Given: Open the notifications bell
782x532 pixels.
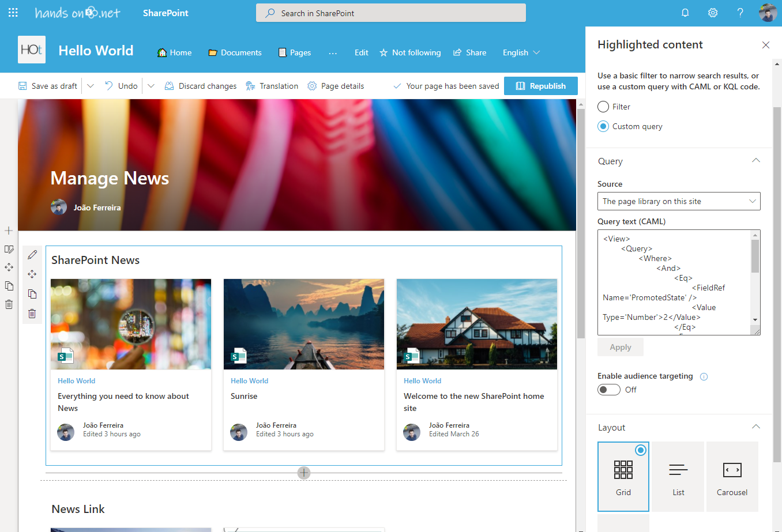Looking at the screenshot, I should 685,12.
